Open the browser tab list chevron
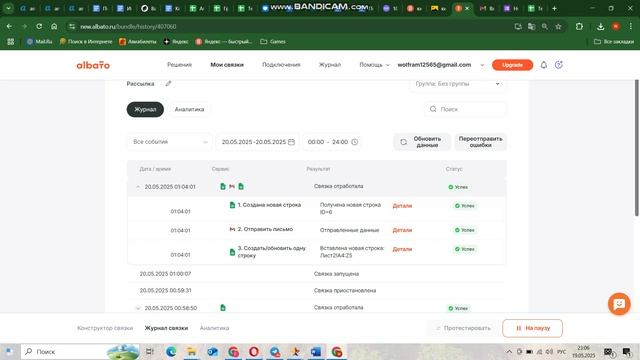640x360 pixels. tap(8, 8)
